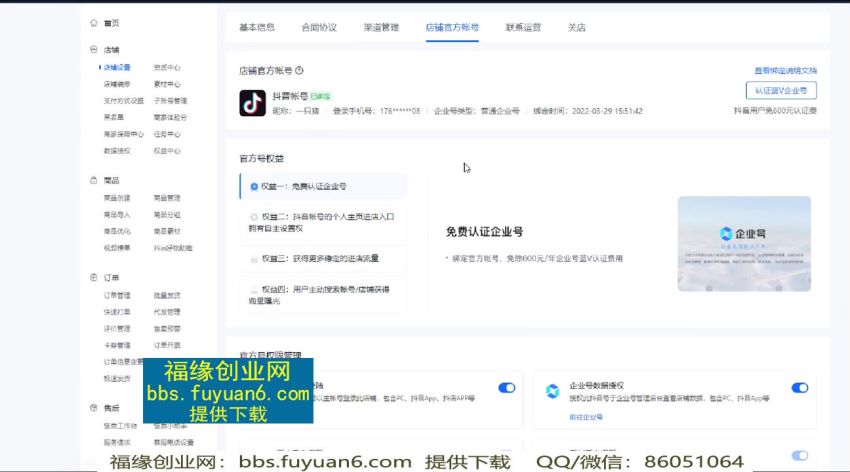Open 首页 in the sidebar
850x472 pixels.
tap(111, 23)
